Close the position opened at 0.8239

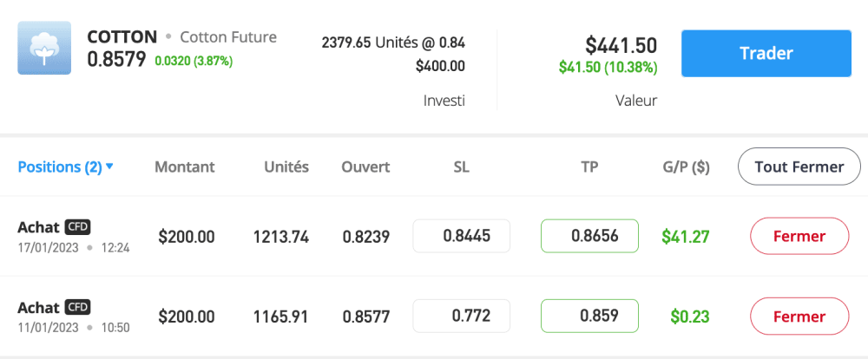pyautogui.click(x=799, y=236)
